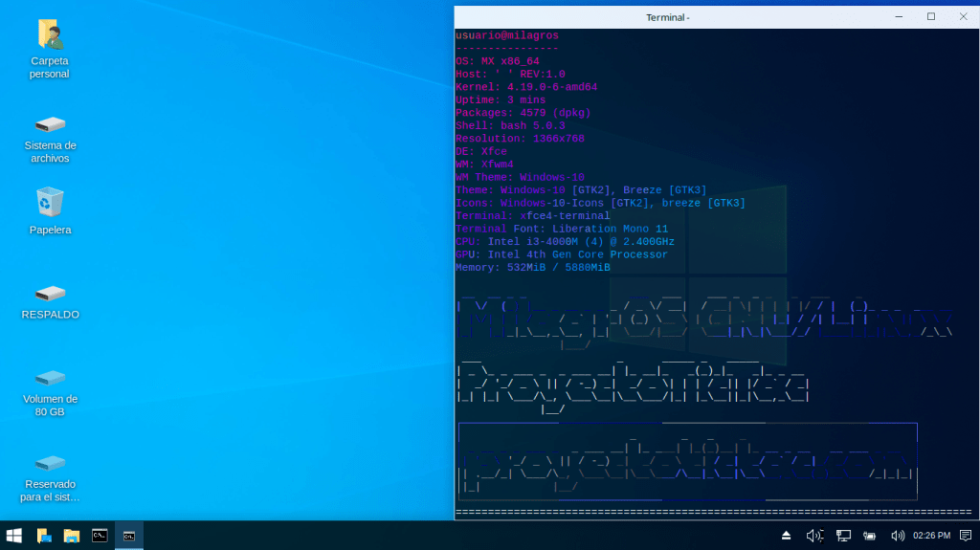Open the network connection tray icon
The width and height of the screenshot is (980, 550).
843,536
